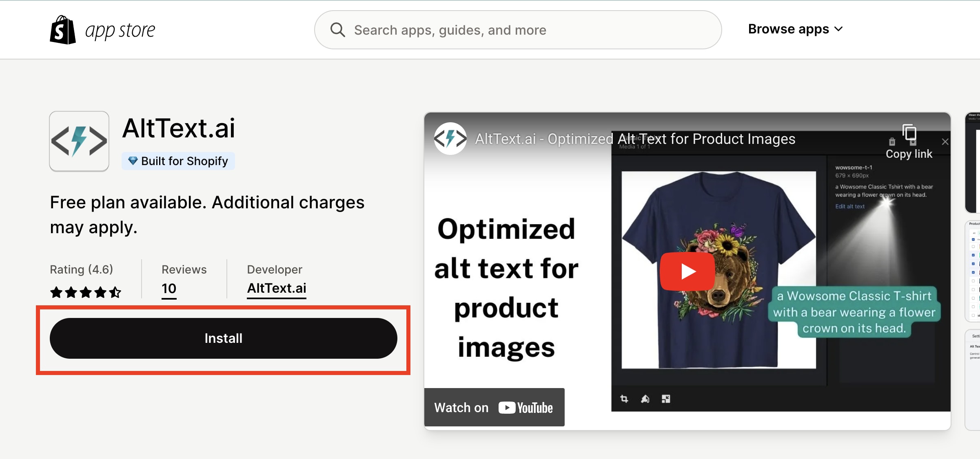Click the crop icon in video frame
This screenshot has height=459, width=980.
pyautogui.click(x=624, y=399)
